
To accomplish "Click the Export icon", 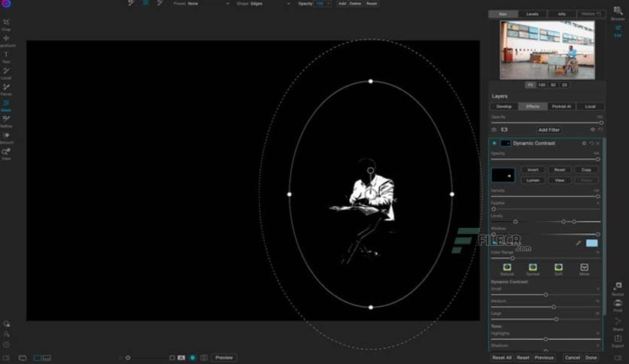I will (618, 341).
